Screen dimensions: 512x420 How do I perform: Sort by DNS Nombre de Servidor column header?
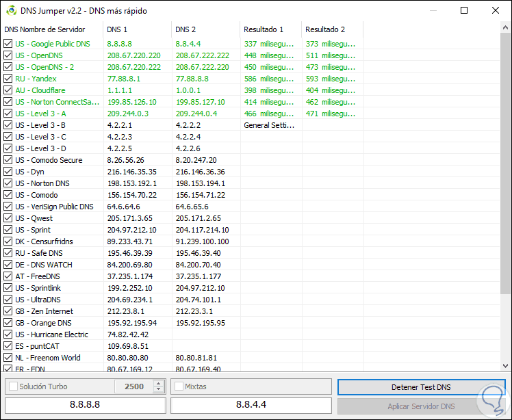[x=51, y=29]
